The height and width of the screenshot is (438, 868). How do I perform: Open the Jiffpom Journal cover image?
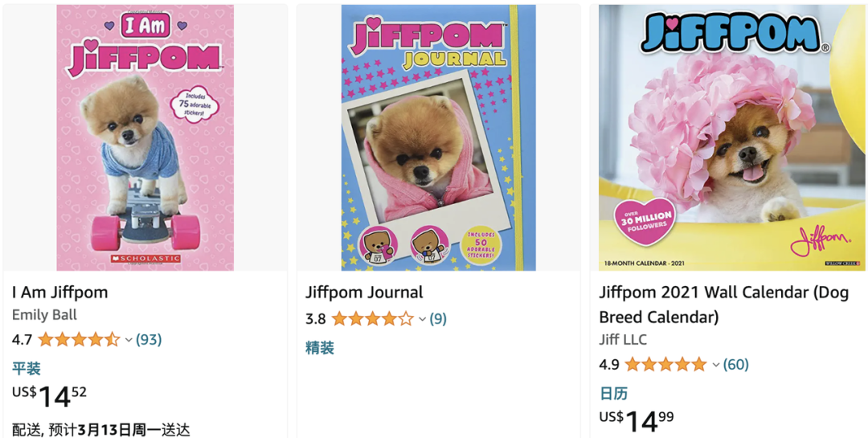coord(439,137)
